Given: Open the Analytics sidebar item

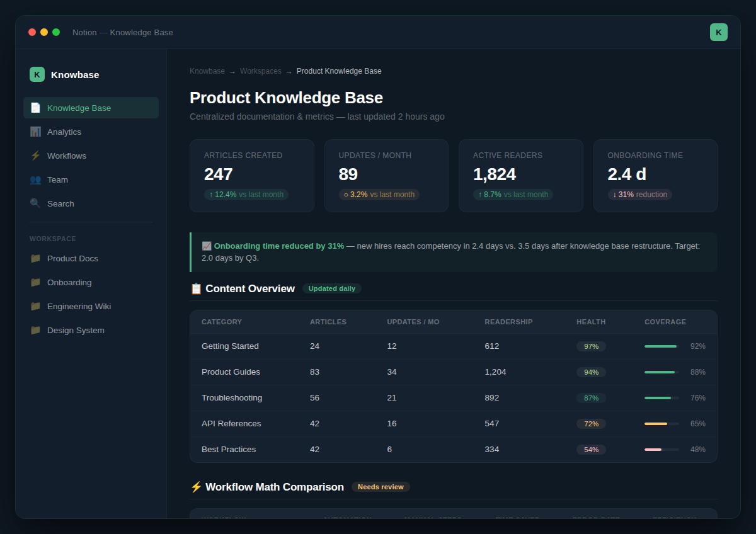Looking at the screenshot, I should point(91,132).
